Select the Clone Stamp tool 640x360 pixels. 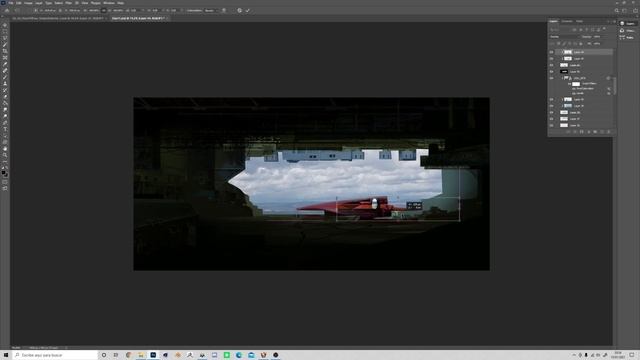5,84
